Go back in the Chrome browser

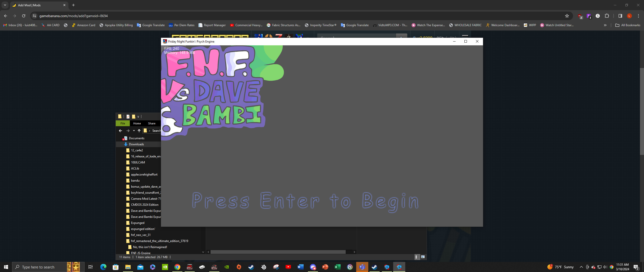click(6, 16)
